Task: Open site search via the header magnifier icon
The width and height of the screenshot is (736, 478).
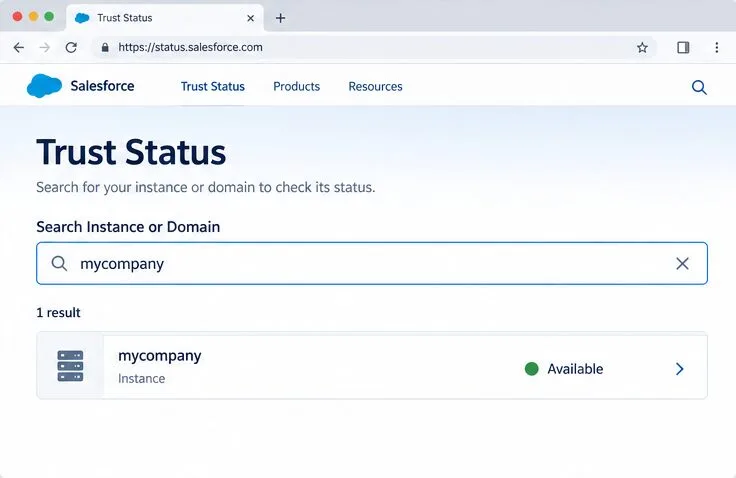Action: [699, 87]
